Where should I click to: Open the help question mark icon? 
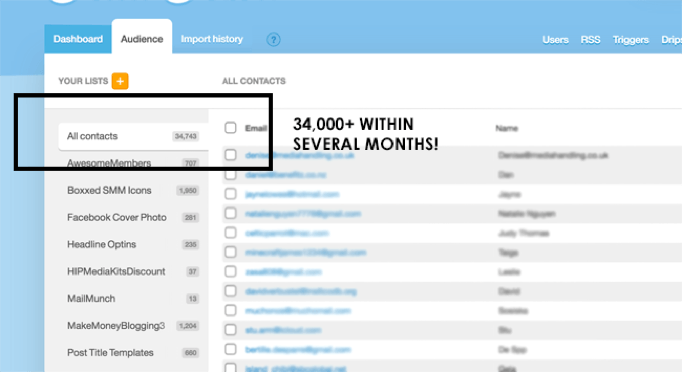click(x=273, y=40)
